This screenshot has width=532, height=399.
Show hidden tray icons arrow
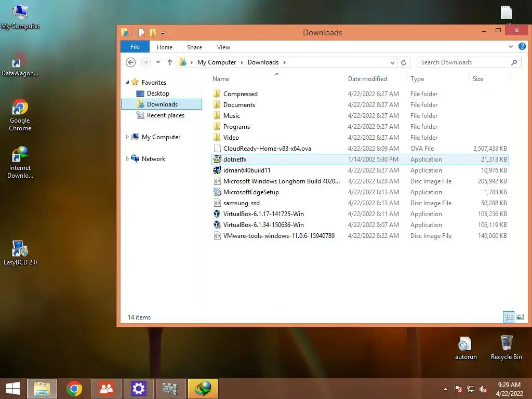[x=445, y=389]
